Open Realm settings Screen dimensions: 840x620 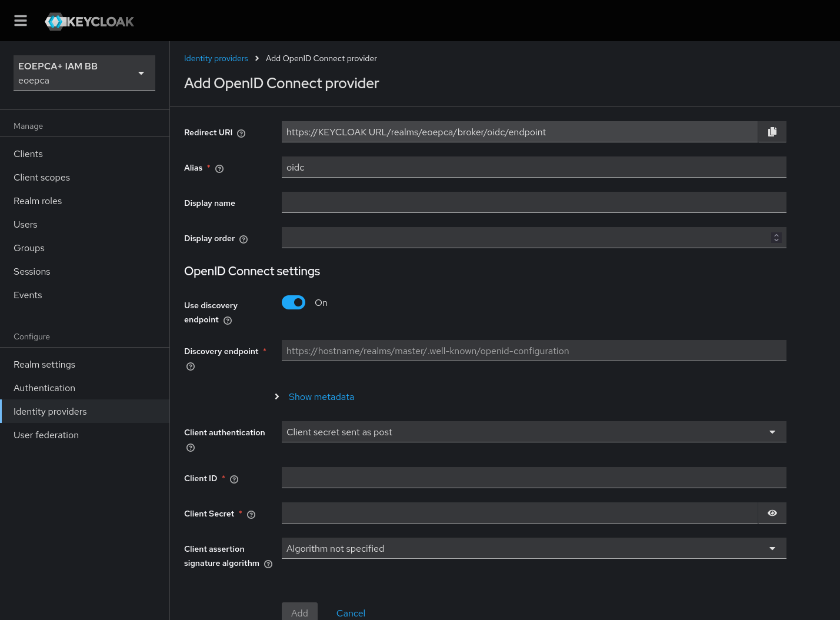pos(85,365)
